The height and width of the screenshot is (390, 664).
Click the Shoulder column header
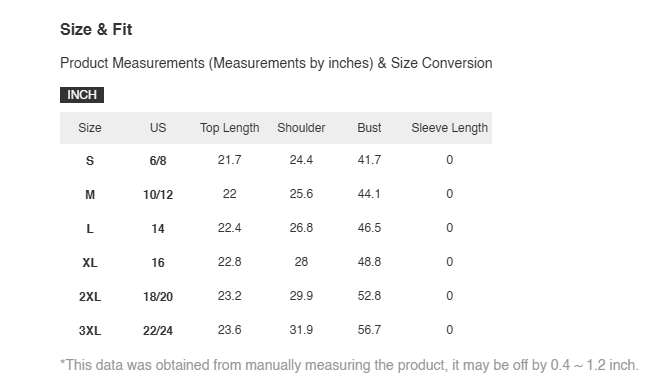tap(301, 128)
